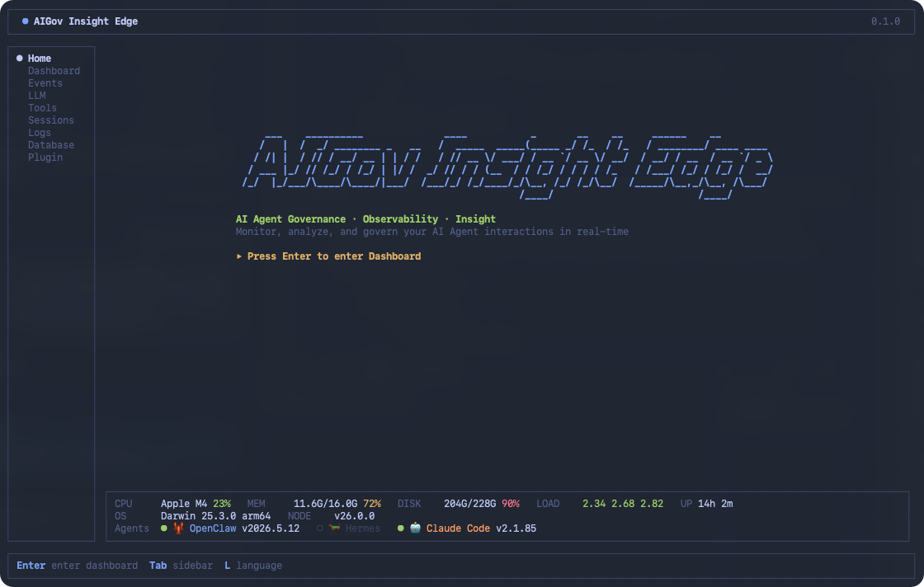Click the Claude Code version v2.1.85
The image size is (924, 587).
click(516, 528)
